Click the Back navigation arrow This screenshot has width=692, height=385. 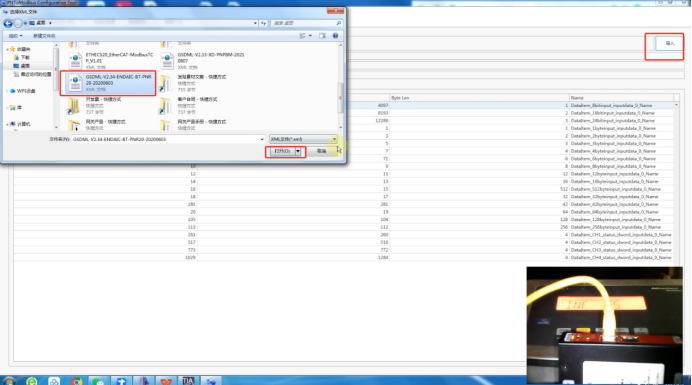8,23
